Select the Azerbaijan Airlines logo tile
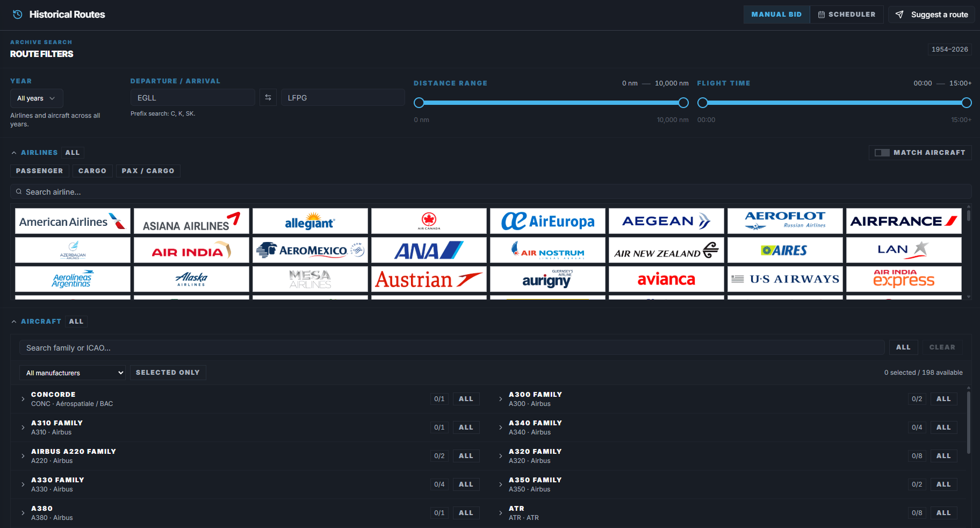 click(x=73, y=250)
